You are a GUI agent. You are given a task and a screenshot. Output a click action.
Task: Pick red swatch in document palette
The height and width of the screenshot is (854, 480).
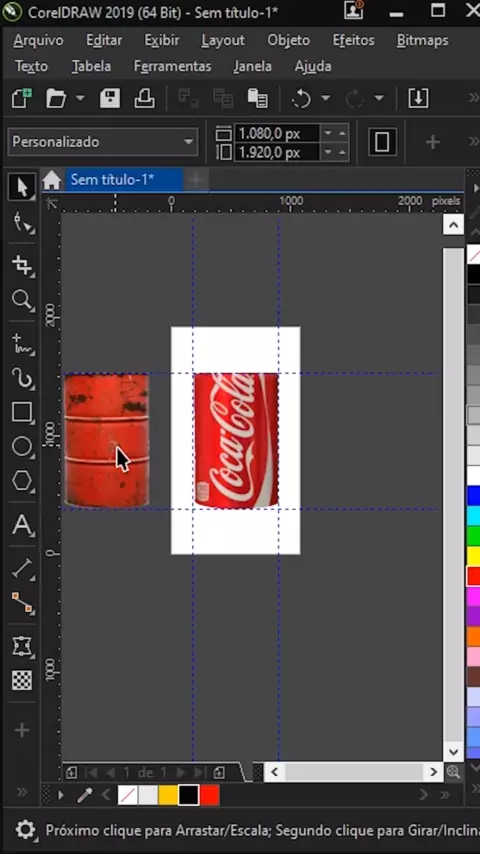(209, 796)
